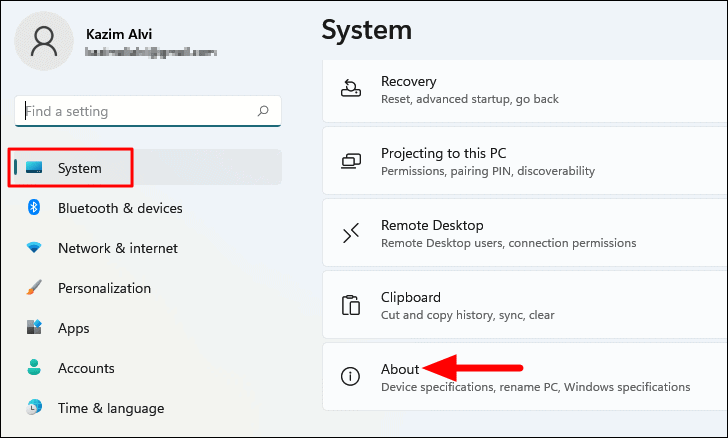Open Remote Desktop settings

pos(525,233)
